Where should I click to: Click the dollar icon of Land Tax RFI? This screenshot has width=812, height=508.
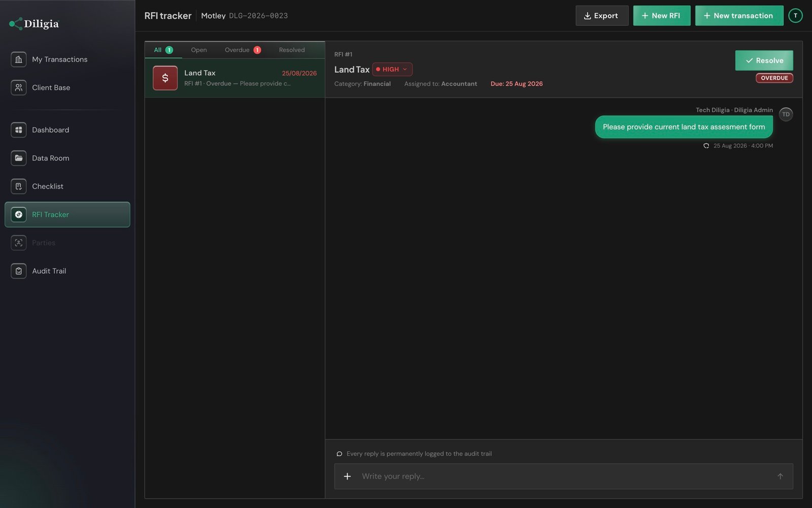click(165, 78)
